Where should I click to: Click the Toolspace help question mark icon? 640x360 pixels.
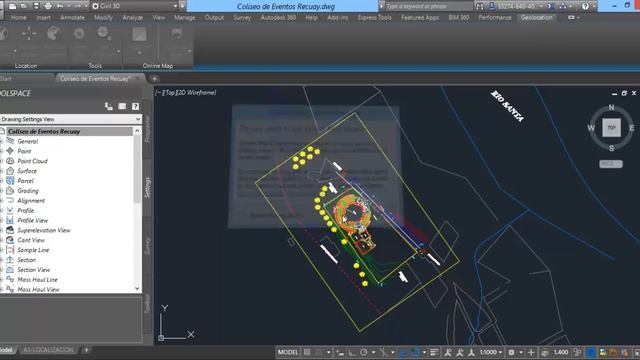[x=135, y=107]
